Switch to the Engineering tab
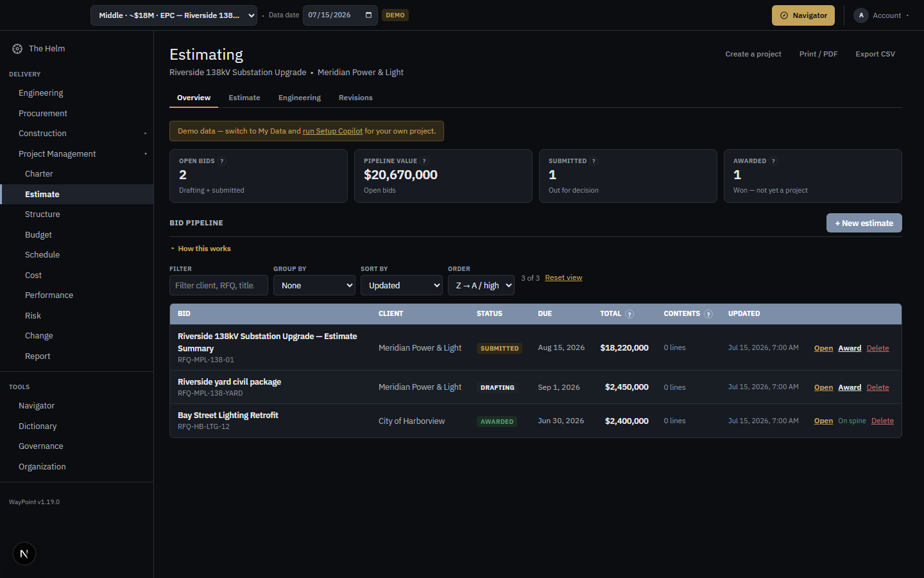 300,98
